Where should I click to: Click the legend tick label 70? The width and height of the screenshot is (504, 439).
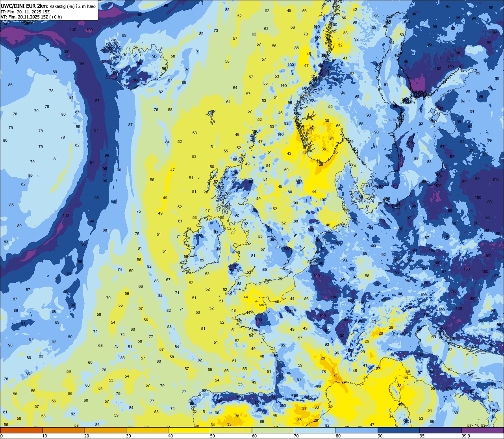(296, 436)
